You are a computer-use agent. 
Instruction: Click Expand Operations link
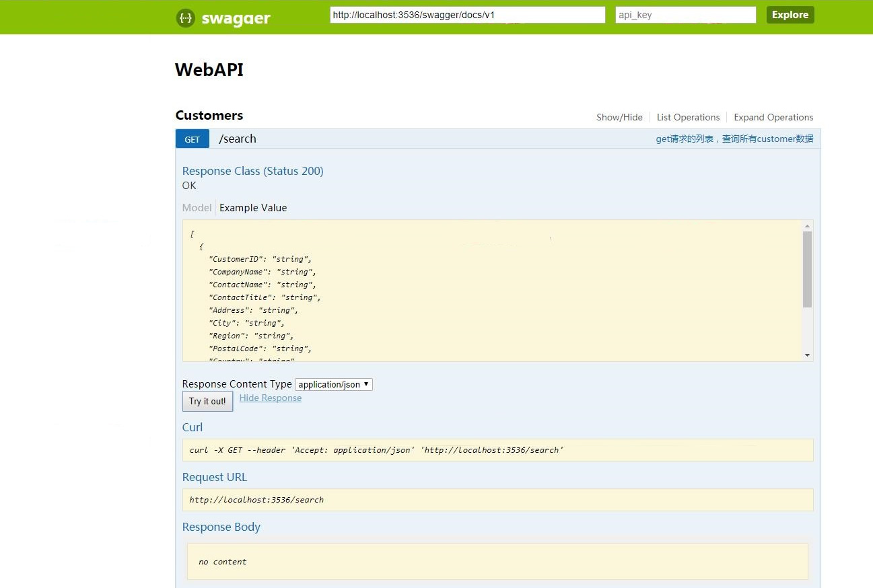773,117
